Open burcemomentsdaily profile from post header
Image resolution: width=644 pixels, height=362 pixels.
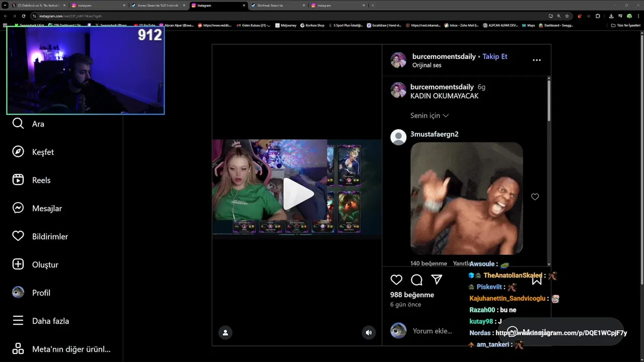click(x=444, y=56)
